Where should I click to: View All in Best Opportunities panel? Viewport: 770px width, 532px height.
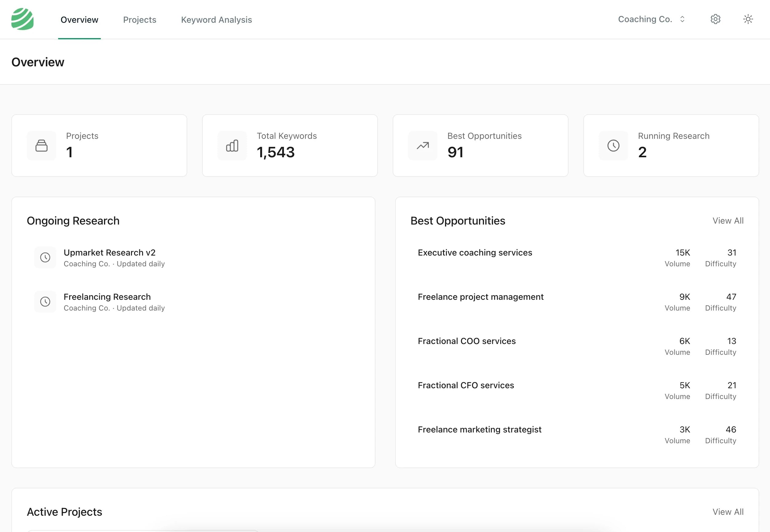[x=728, y=221]
